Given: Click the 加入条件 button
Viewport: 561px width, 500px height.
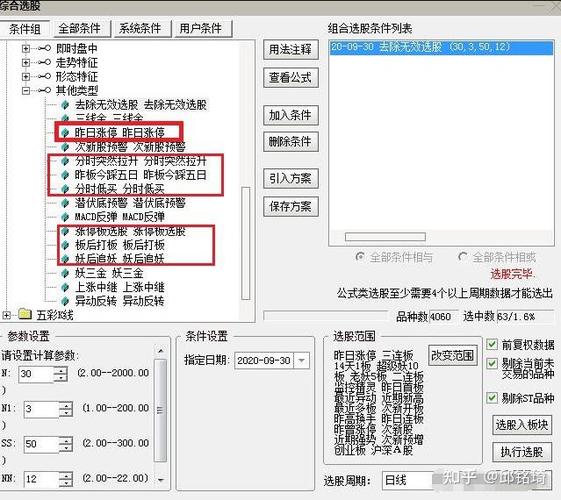Looking at the screenshot, I should click(x=291, y=115).
